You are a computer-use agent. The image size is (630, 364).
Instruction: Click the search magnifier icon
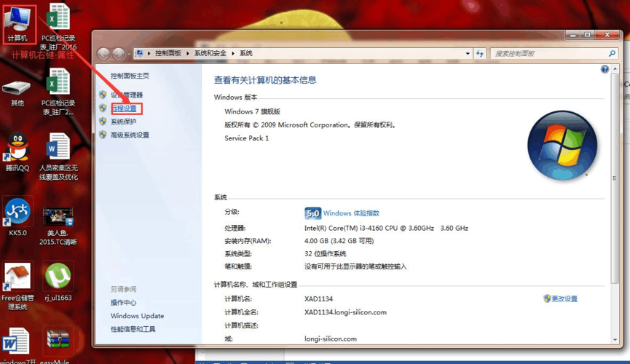(x=612, y=54)
